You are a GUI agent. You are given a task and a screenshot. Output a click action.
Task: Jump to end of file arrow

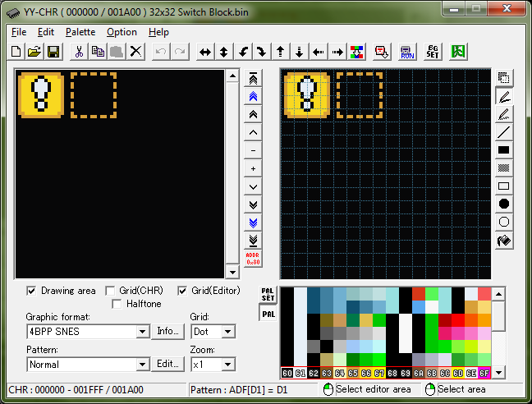pos(253,241)
